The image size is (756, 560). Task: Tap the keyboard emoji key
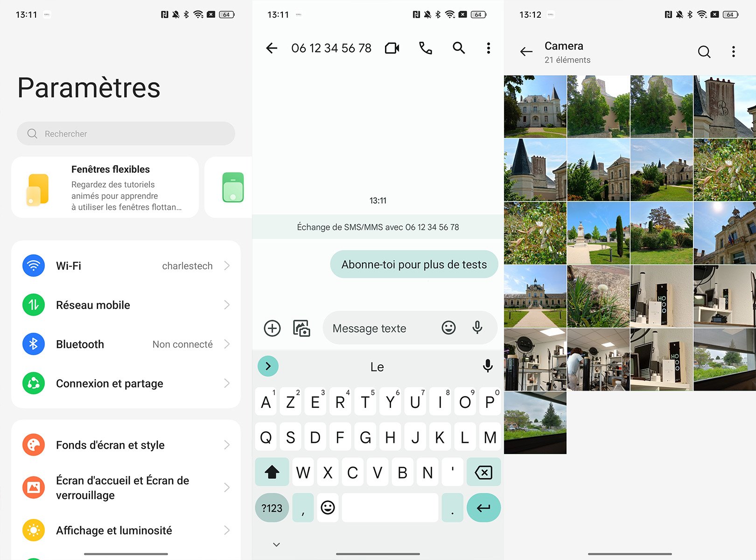[x=328, y=507]
